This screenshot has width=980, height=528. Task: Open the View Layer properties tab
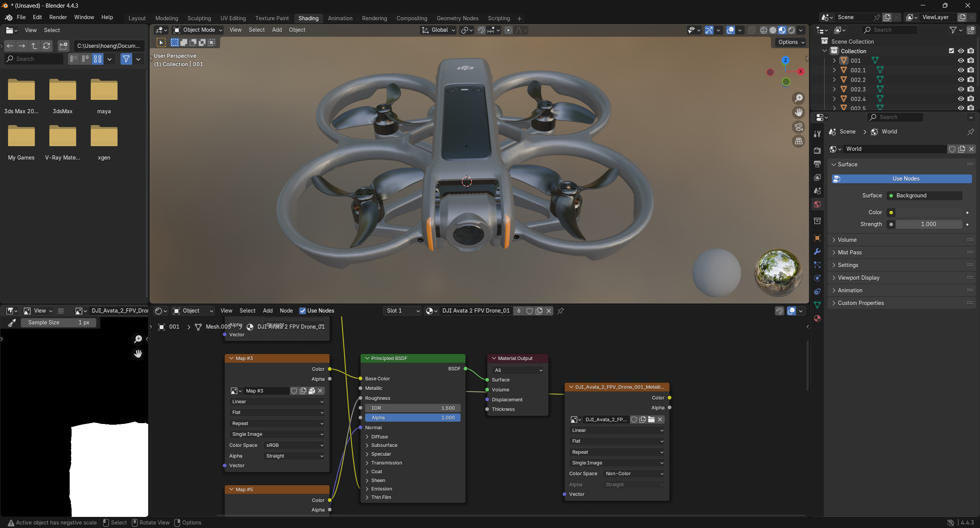[x=817, y=177]
